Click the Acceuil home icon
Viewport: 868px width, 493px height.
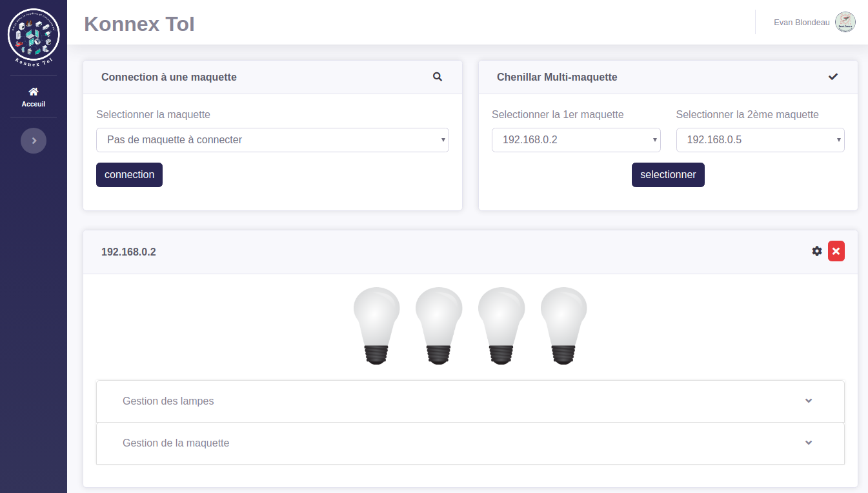click(34, 92)
